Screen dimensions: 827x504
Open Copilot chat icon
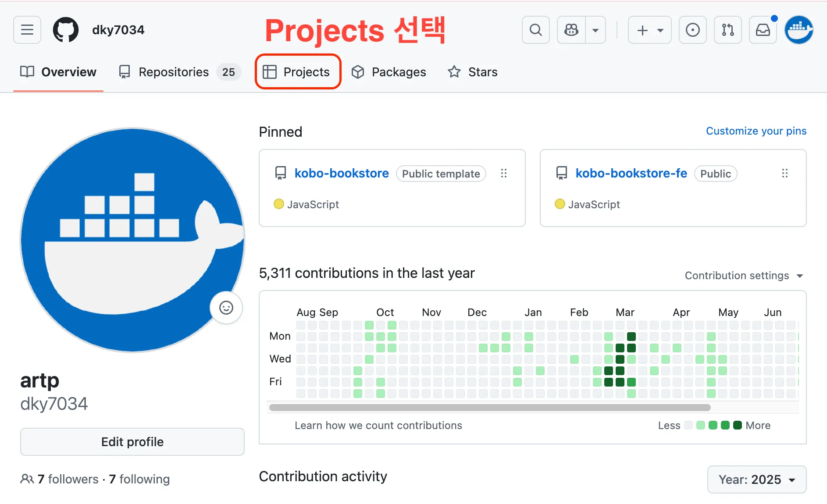571,30
